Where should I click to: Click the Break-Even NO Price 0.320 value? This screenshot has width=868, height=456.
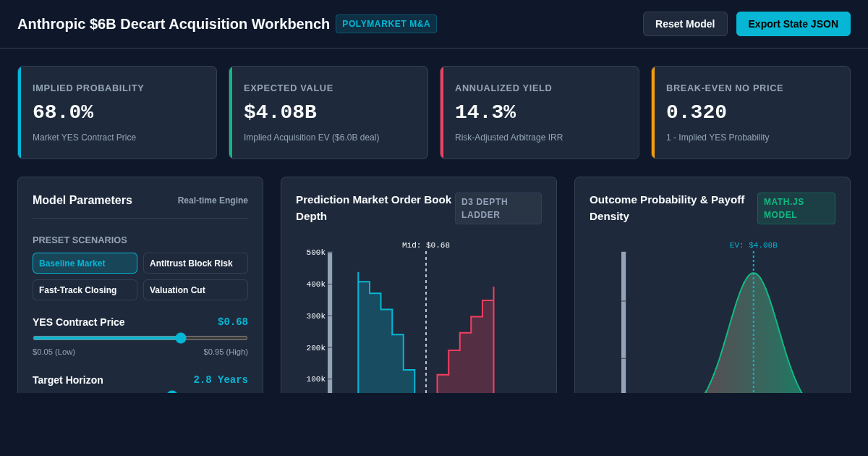click(697, 112)
